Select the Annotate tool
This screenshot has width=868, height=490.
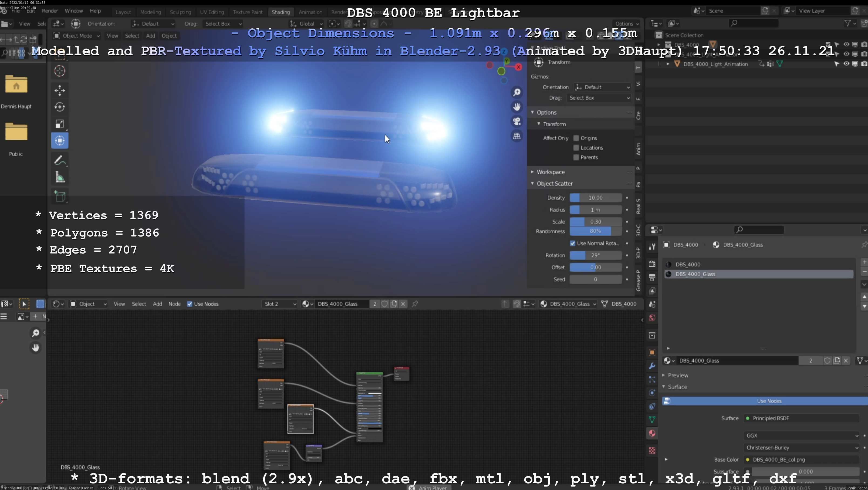(60, 160)
